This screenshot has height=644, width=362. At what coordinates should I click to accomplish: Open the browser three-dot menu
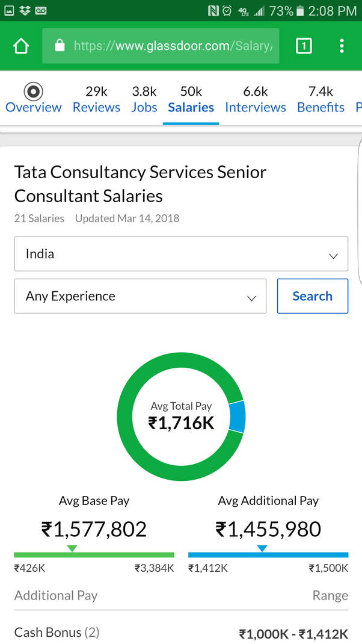(342, 46)
